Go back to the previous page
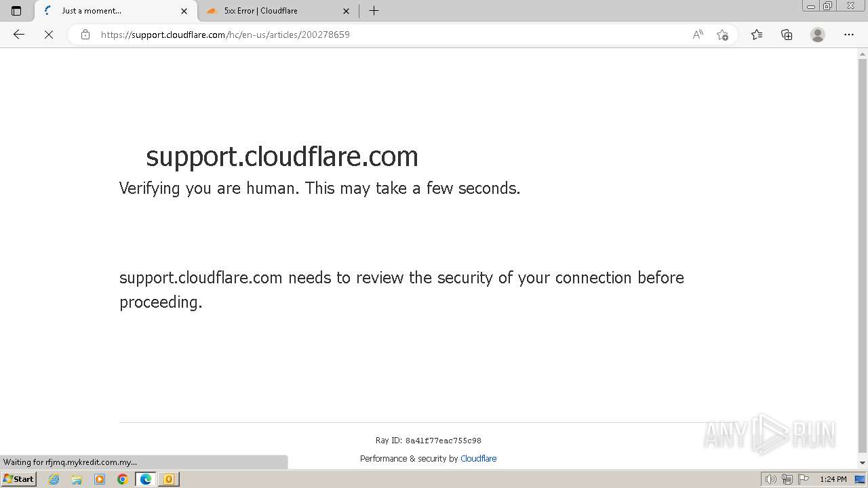 (19, 35)
